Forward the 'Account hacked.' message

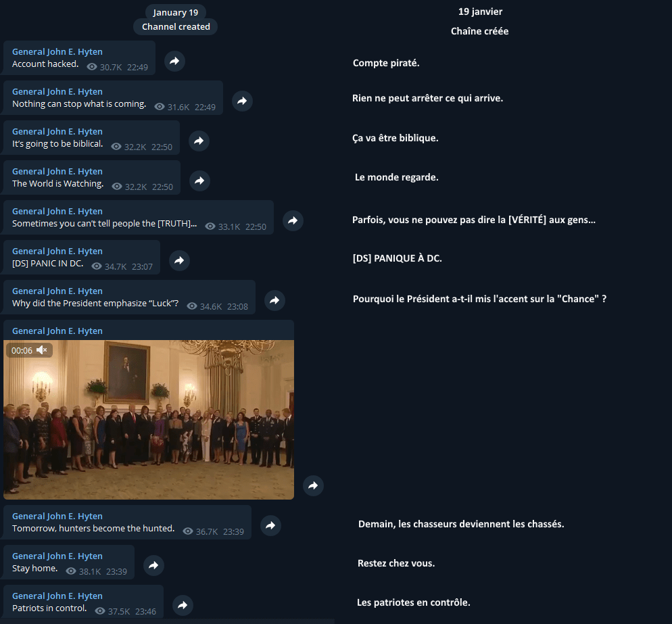174,62
